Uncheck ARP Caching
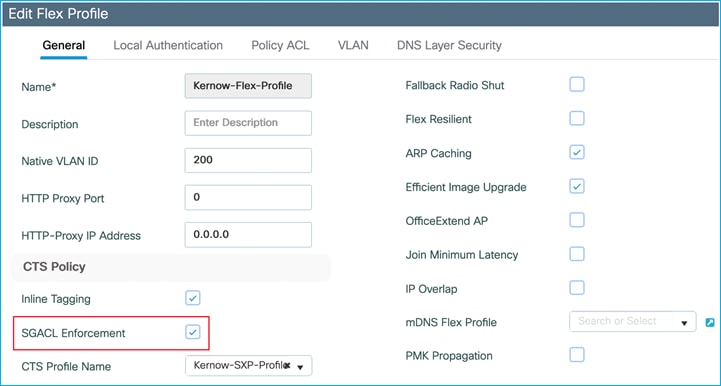 (577, 152)
